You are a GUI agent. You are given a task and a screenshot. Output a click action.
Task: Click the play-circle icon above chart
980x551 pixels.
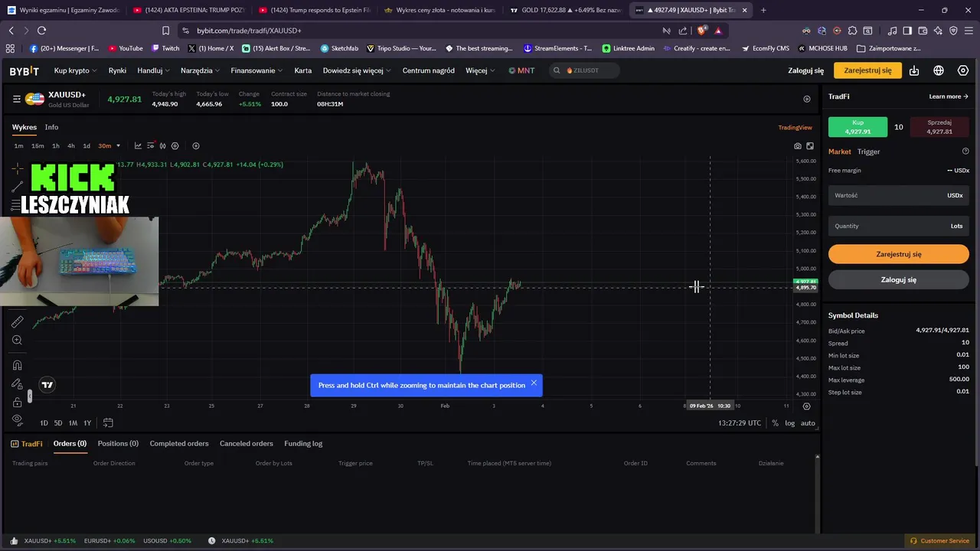pyautogui.click(x=807, y=99)
